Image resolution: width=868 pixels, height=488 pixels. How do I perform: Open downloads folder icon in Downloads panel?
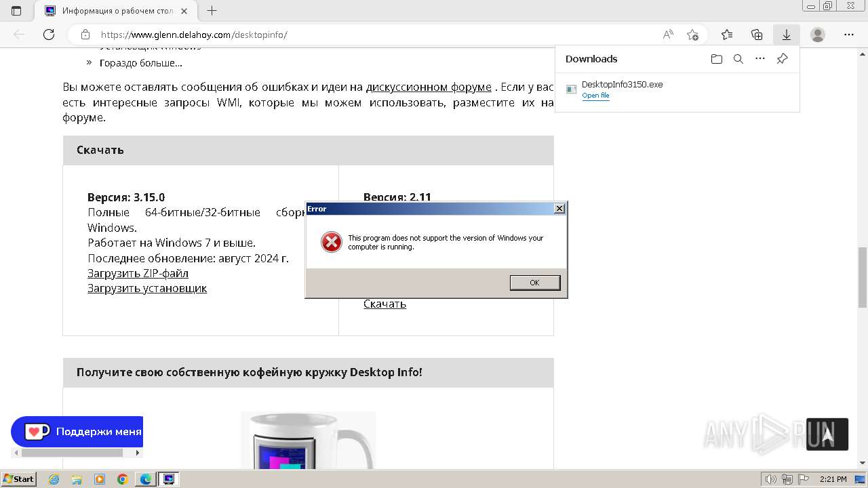point(717,59)
